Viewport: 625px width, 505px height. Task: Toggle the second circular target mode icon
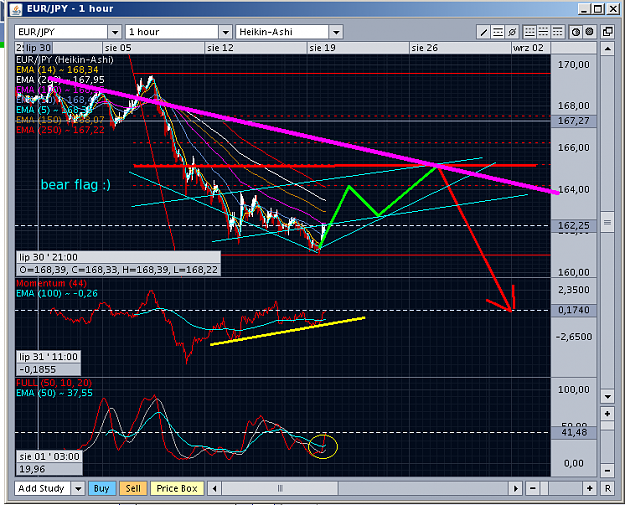pos(590,32)
